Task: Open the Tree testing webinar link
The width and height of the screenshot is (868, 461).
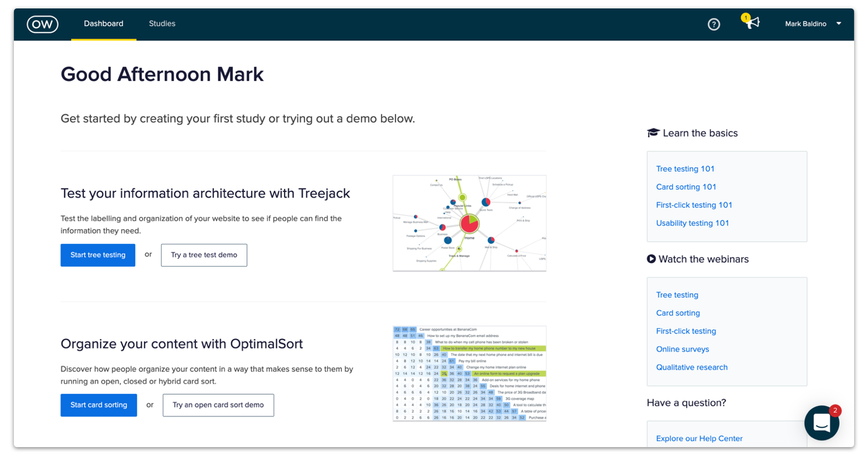Action: pyautogui.click(x=677, y=295)
